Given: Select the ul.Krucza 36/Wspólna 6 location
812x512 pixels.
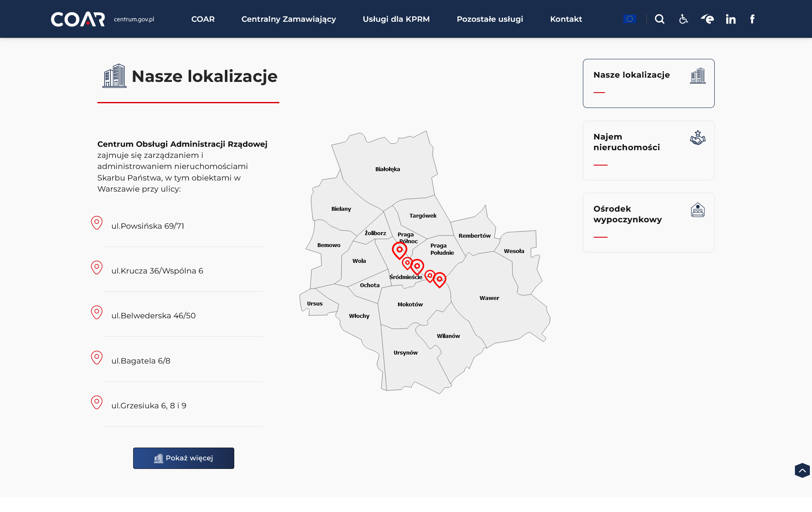Looking at the screenshot, I should pyautogui.click(x=157, y=271).
